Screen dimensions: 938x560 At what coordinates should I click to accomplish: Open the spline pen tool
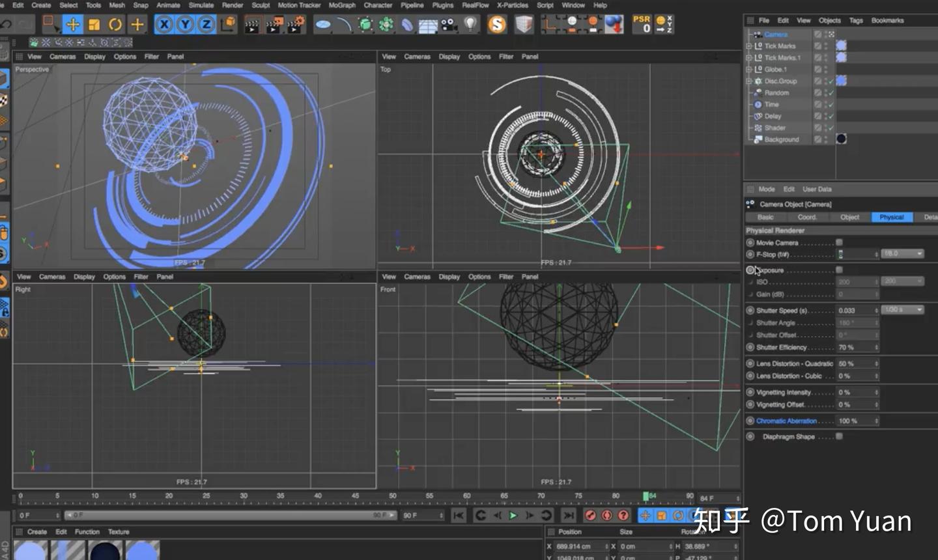(344, 25)
